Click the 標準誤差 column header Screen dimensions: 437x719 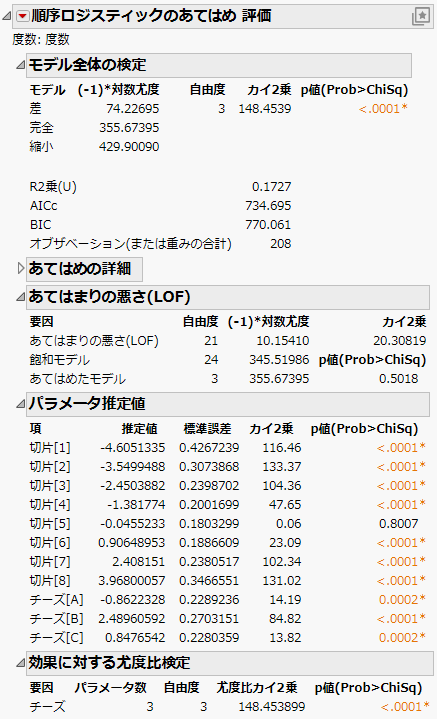click(x=207, y=429)
